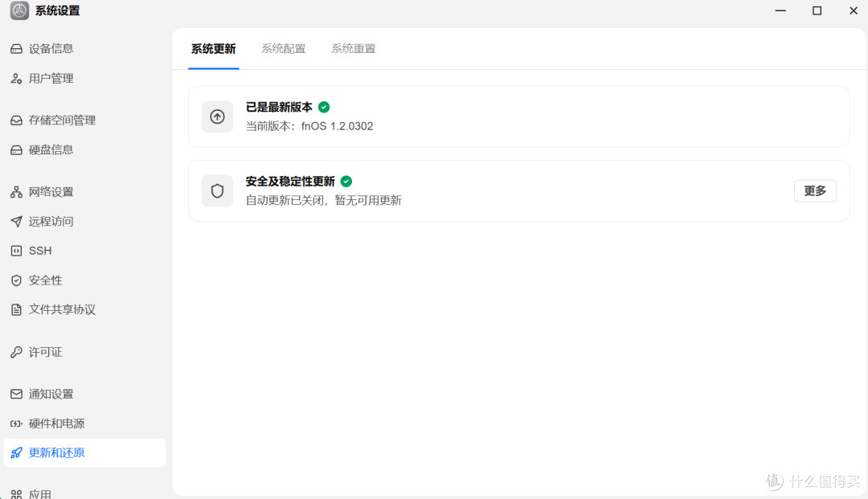Click the upload arrow icon beside 已是最新版本
This screenshot has width=868, height=499.
[x=217, y=117]
